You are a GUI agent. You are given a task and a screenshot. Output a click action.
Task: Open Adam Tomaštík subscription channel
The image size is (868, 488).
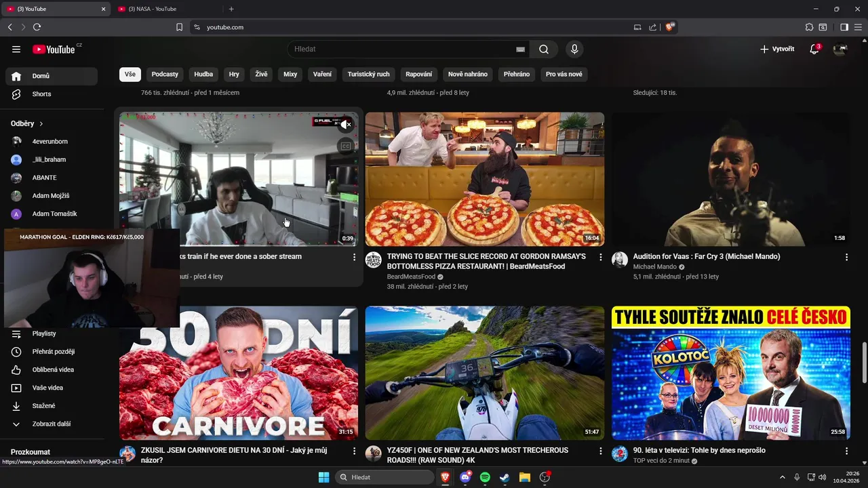[x=52, y=214]
